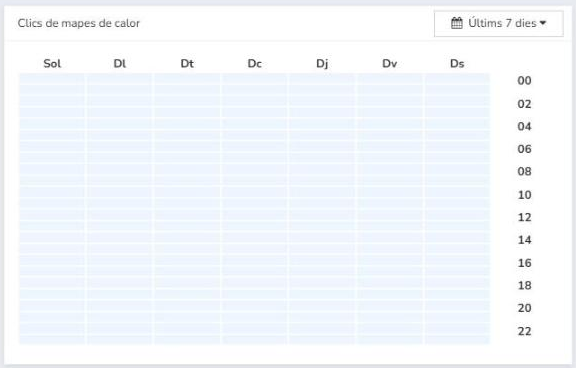Click the 18 hour label
The height and width of the screenshot is (368, 576).
click(x=524, y=285)
